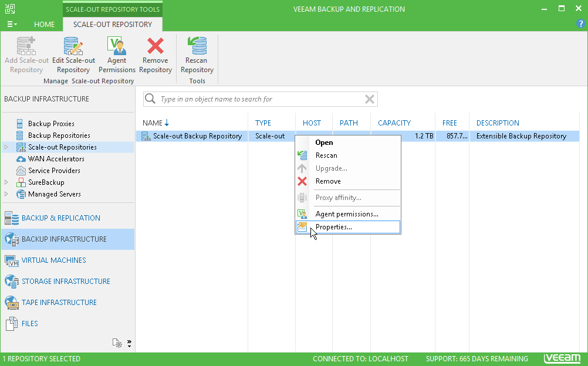The width and height of the screenshot is (588, 366).
Task: Switch to the HOME tab
Action: click(44, 25)
